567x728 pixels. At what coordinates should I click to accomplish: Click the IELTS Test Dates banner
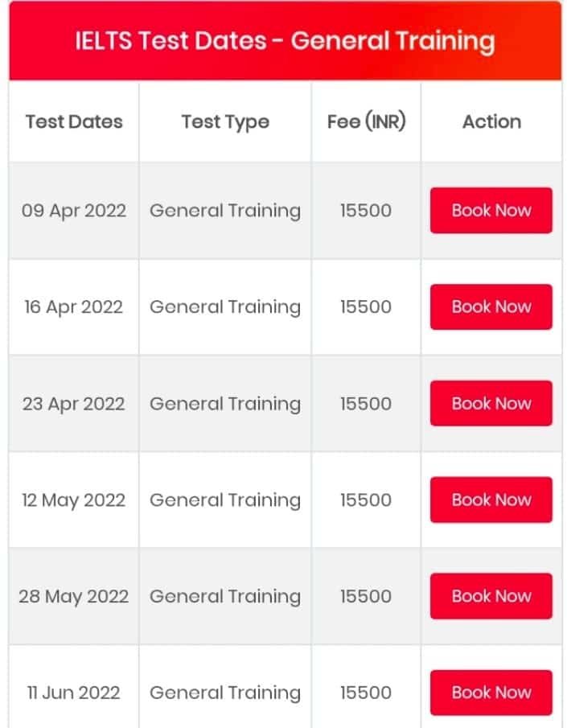[283, 40]
